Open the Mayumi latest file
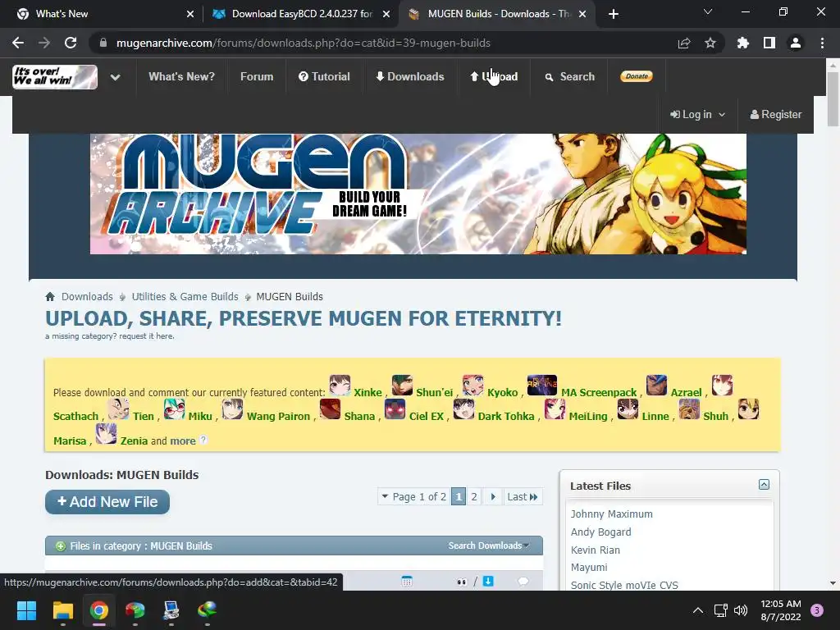 coord(589,568)
